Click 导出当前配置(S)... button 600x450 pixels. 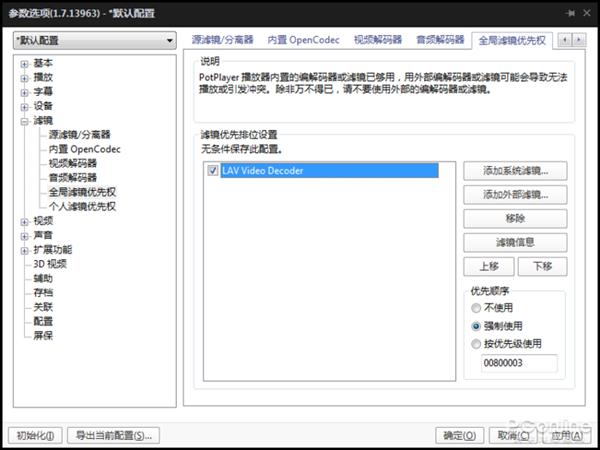114,435
